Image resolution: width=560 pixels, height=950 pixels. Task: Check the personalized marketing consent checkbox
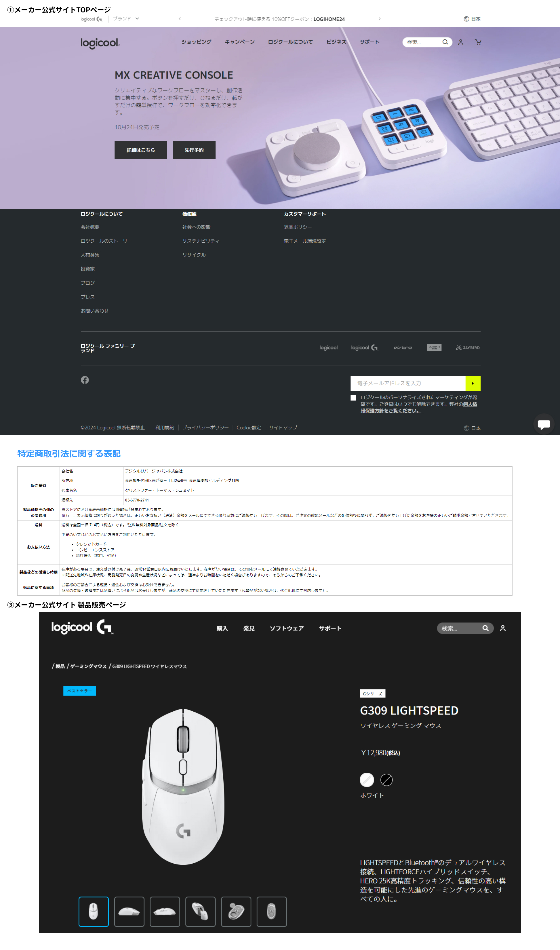[x=353, y=398]
